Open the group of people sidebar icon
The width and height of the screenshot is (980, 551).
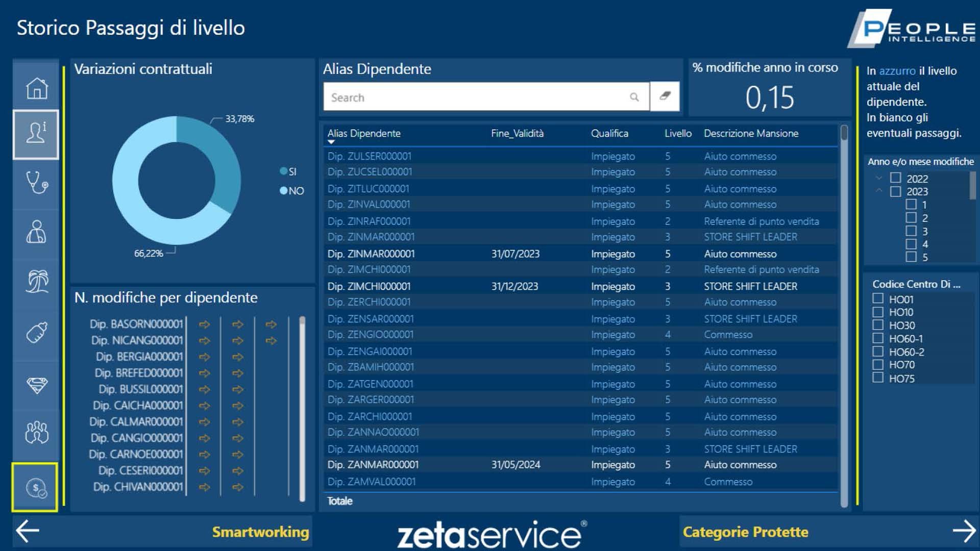(x=36, y=433)
